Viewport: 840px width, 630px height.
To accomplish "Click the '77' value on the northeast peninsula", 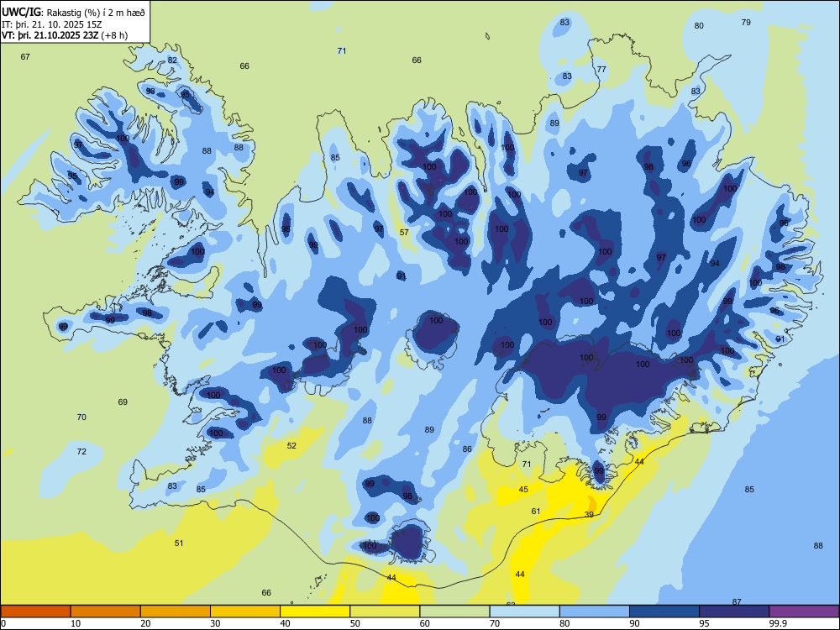I will [601, 69].
